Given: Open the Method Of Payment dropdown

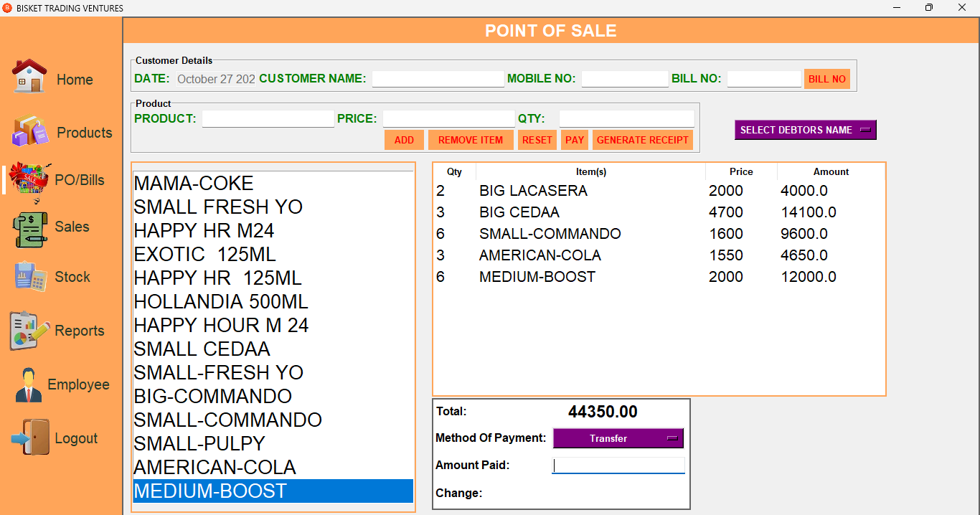Looking at the screenshot, I should point(618,438).
